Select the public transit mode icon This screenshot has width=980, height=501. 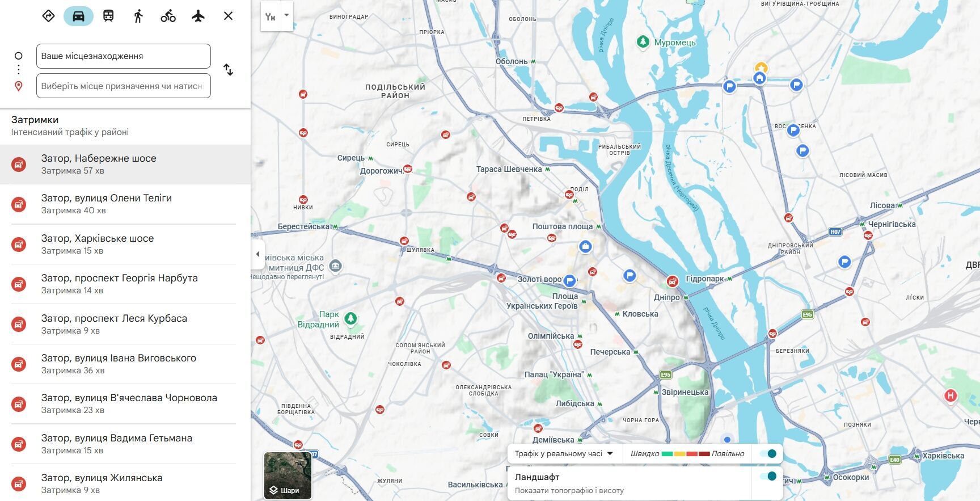[x=108, y=16]
